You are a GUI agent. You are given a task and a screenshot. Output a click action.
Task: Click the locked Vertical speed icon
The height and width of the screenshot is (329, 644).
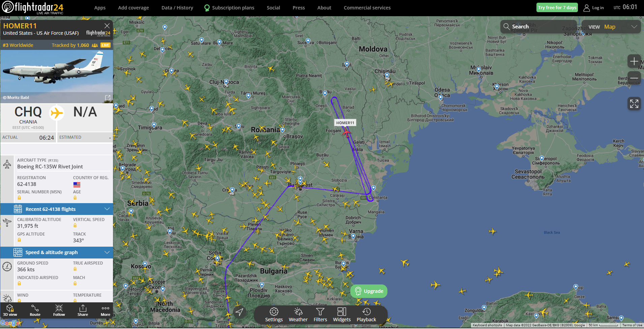(75, 226)
